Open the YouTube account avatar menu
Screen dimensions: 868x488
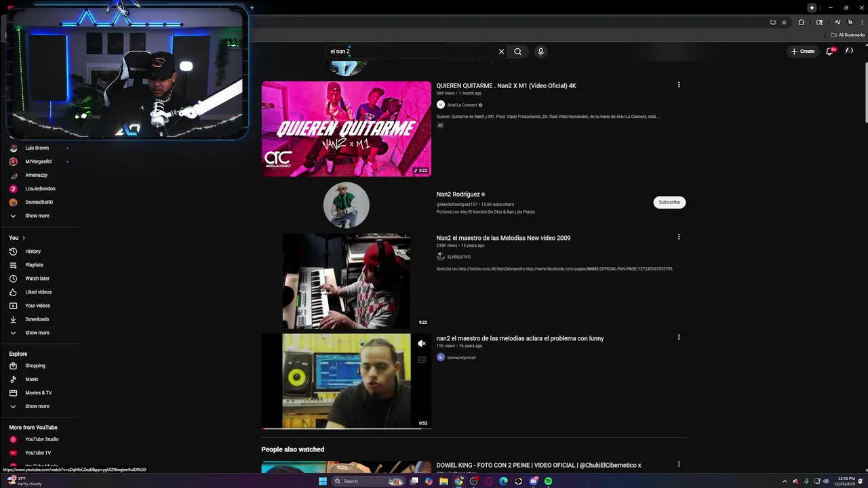[x=849, y=51]
